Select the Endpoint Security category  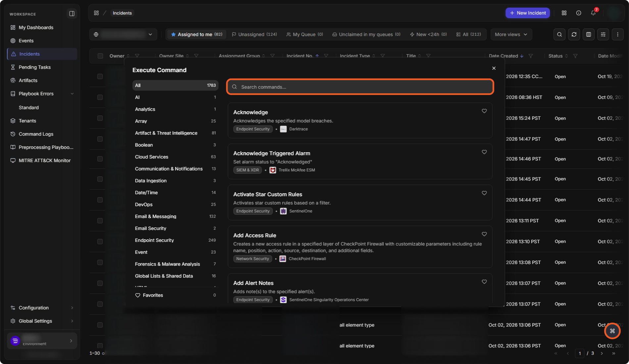point(175,240)
